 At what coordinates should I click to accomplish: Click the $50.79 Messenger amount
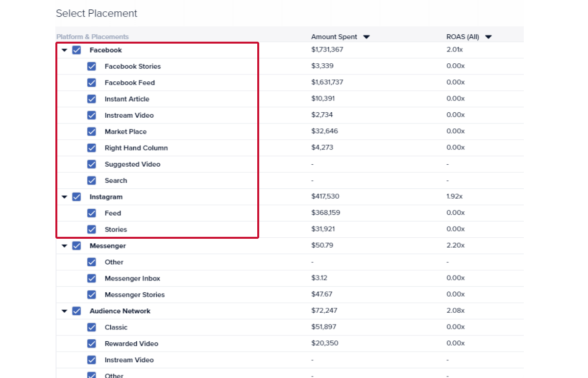pyautogui.click(x=322, y=245)
